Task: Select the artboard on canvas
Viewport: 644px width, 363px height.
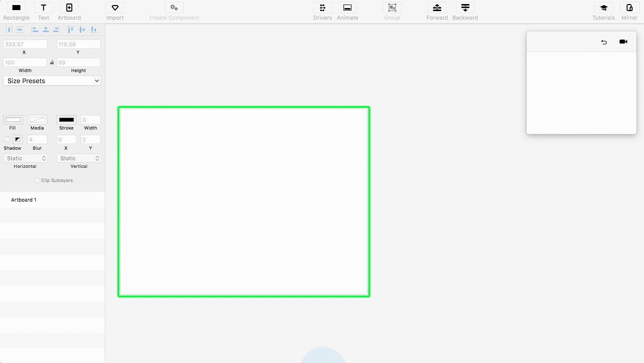Action: click(x=244, y=202)
